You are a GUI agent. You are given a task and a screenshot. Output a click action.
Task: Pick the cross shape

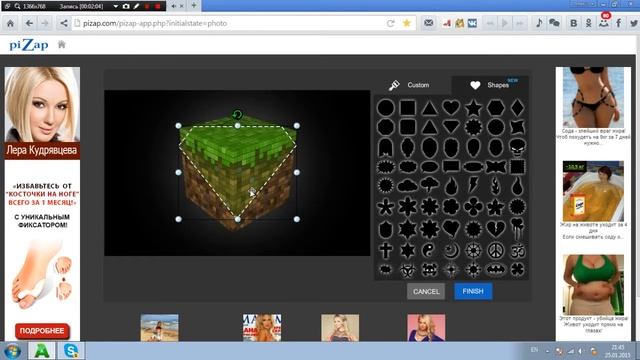tap(386, 250)
